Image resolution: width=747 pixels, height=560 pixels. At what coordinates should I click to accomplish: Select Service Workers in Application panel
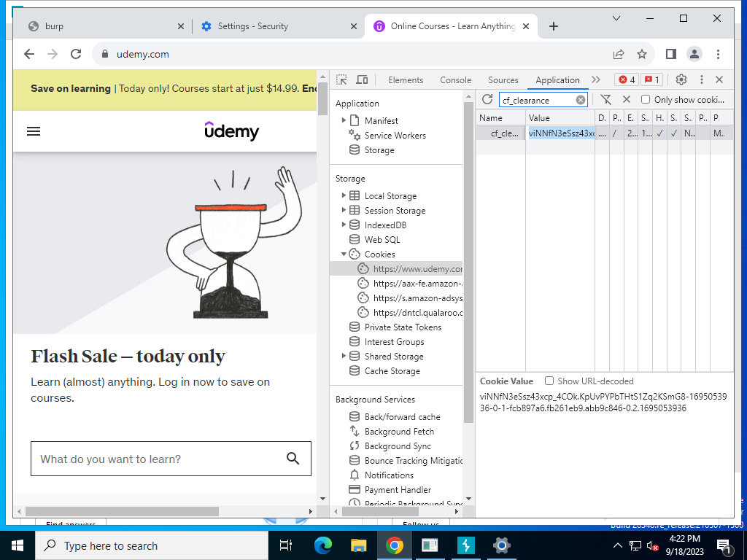(395, 135)
